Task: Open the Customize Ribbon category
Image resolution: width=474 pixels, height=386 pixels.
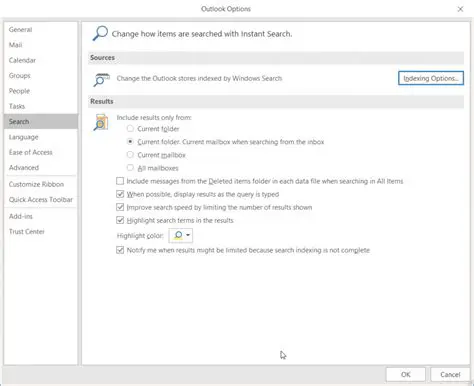Action: click(41, 184)
